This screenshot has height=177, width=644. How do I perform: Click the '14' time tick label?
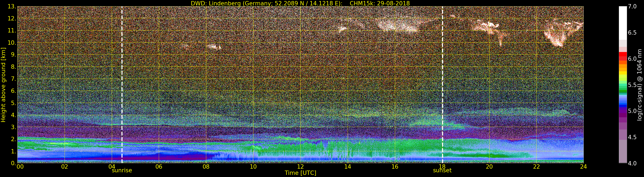click(x=347, y=166)
